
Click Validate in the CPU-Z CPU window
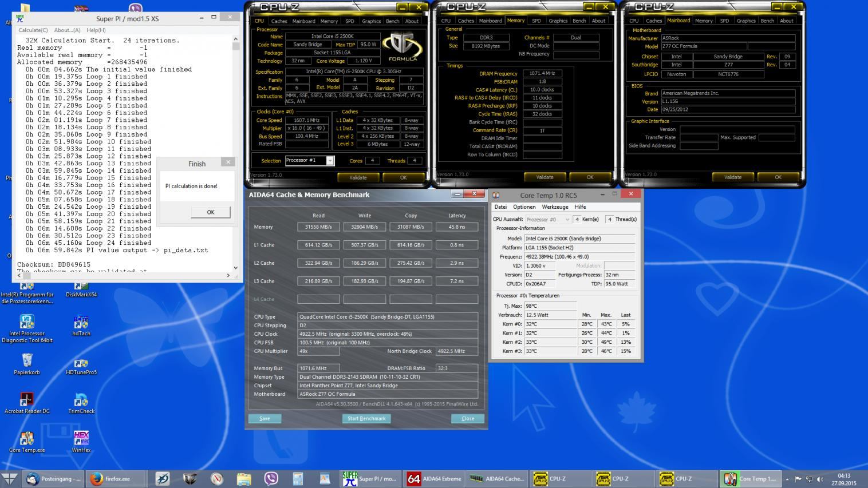coord(358,177)
